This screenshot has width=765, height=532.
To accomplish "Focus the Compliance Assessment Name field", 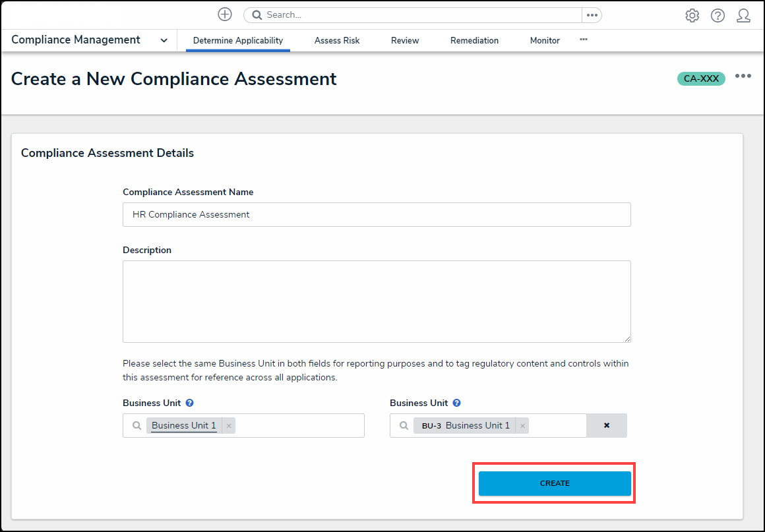I will coord(377,214).
